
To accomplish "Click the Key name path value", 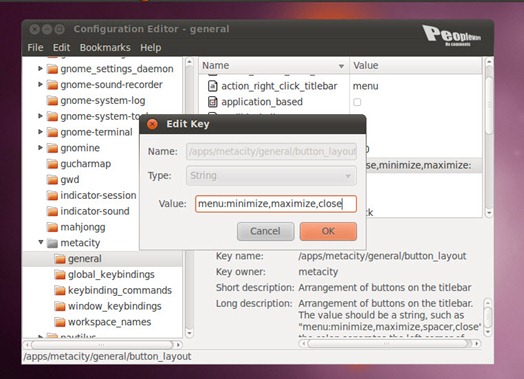I will click(382, 256).
